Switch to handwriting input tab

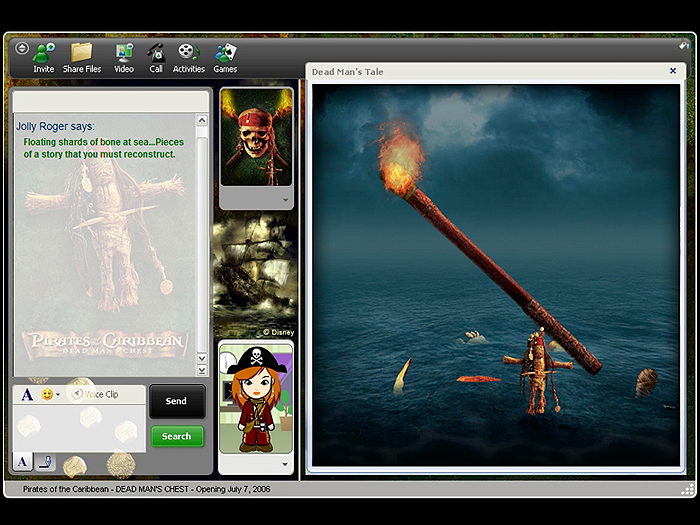(x=45, y=462)
